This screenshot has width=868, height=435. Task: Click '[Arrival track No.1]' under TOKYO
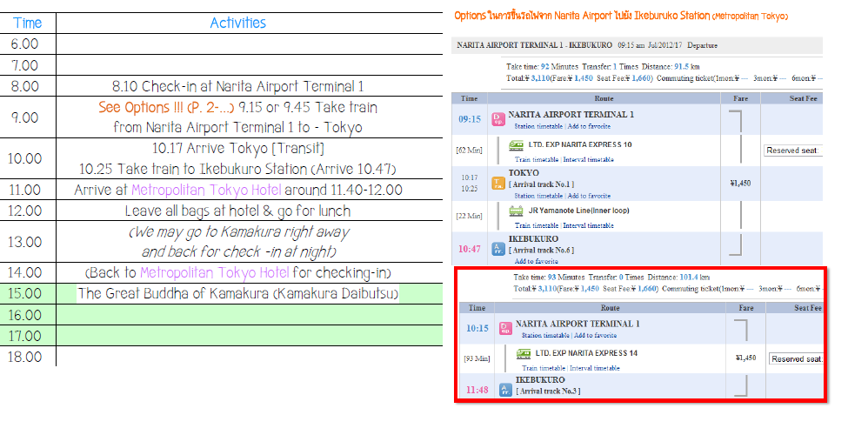(x=541, y=184)
